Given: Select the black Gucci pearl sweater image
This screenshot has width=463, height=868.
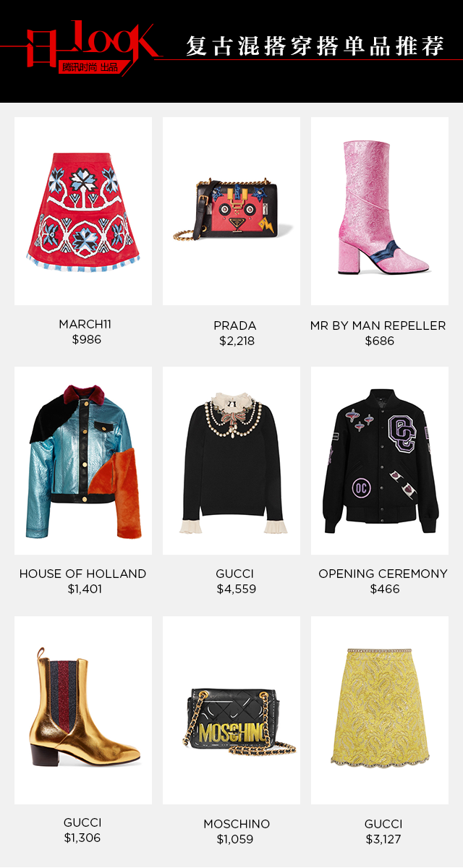Looking at the screenshot, I should (231, 461).
